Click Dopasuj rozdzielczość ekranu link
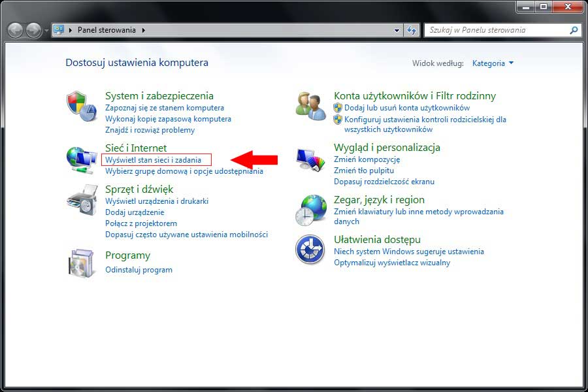 (x=384, y=182)
